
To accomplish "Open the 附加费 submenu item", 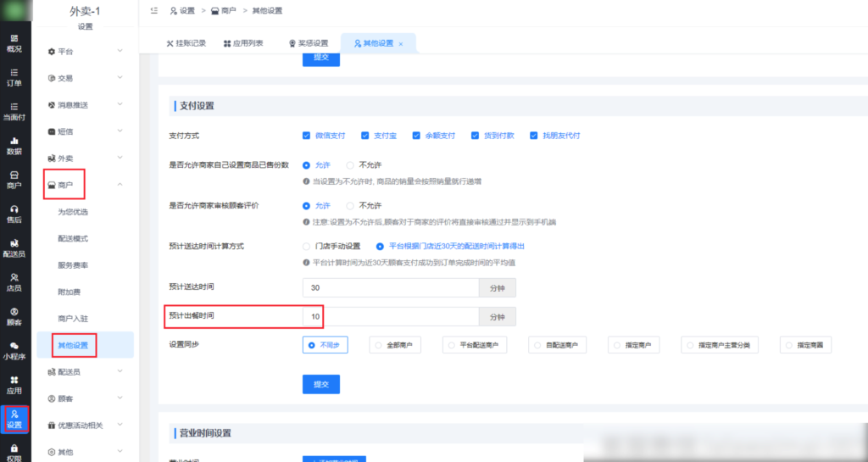I will [x=70, y=292].
